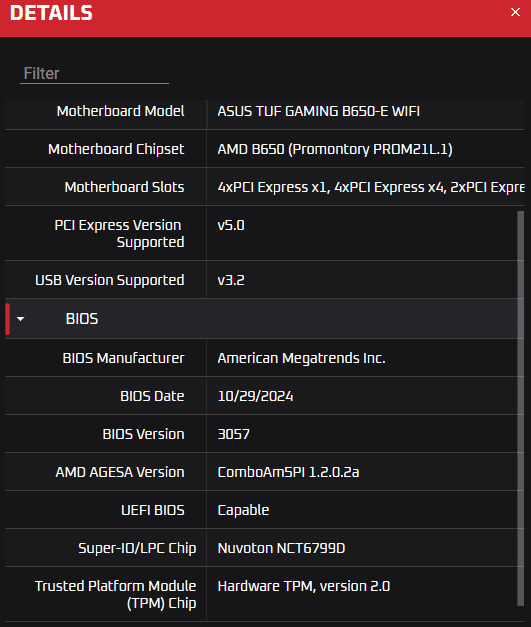Select the BIOS Date 10/29/2024 value

pyautogui.click(x=255, y=396)
